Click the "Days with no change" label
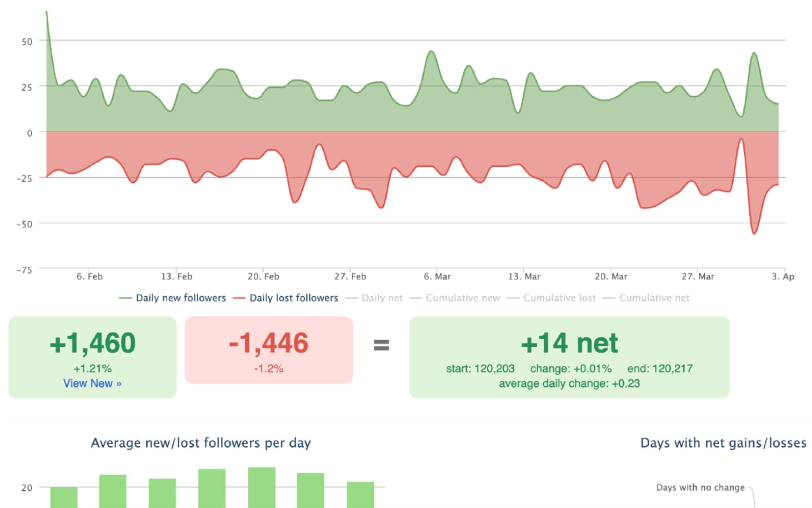This screenshot has width=812, height=508. pos(699,487)
